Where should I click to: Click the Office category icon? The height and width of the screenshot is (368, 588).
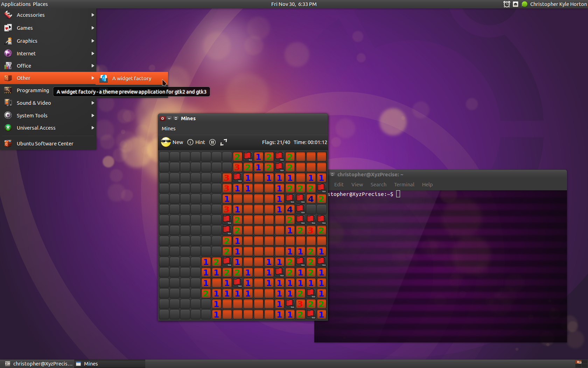click(x=8, y=66)
